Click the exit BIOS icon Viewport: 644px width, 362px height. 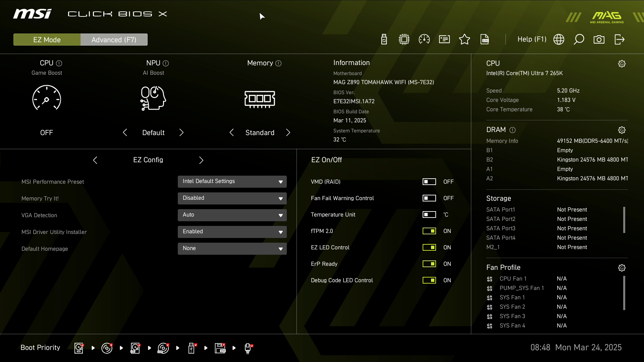click(x=620, y=40)
